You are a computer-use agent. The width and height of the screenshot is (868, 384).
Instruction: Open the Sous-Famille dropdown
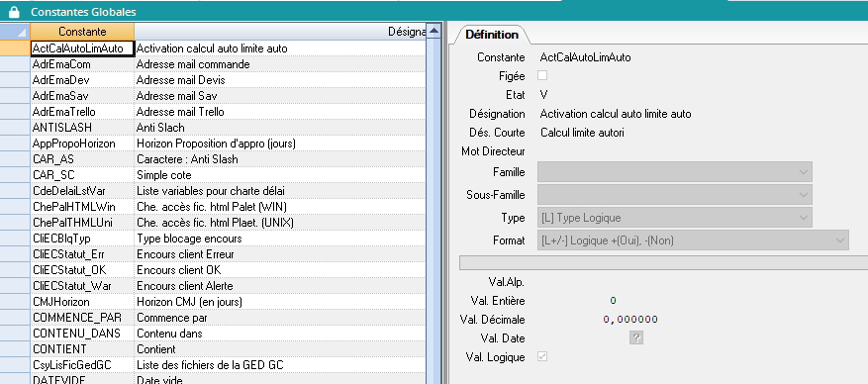[x=675, y=195]
